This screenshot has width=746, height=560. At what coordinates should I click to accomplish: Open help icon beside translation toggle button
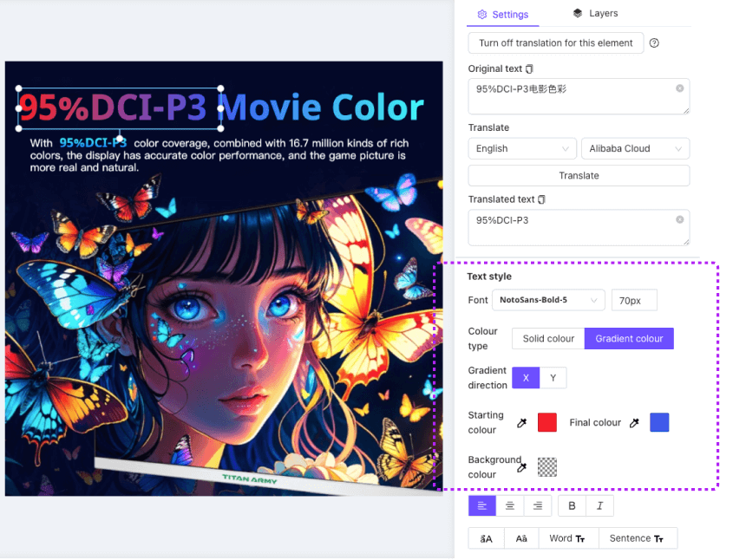[654, 42]
